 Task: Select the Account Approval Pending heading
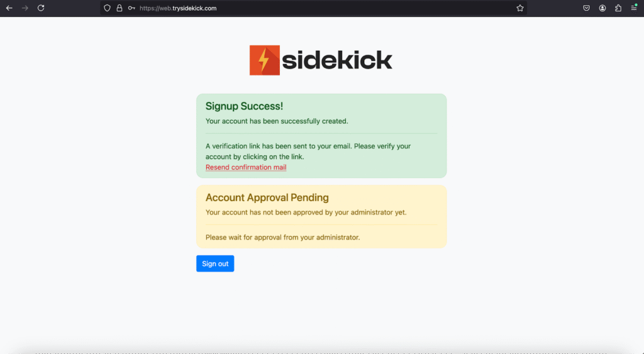click(267, 197)
